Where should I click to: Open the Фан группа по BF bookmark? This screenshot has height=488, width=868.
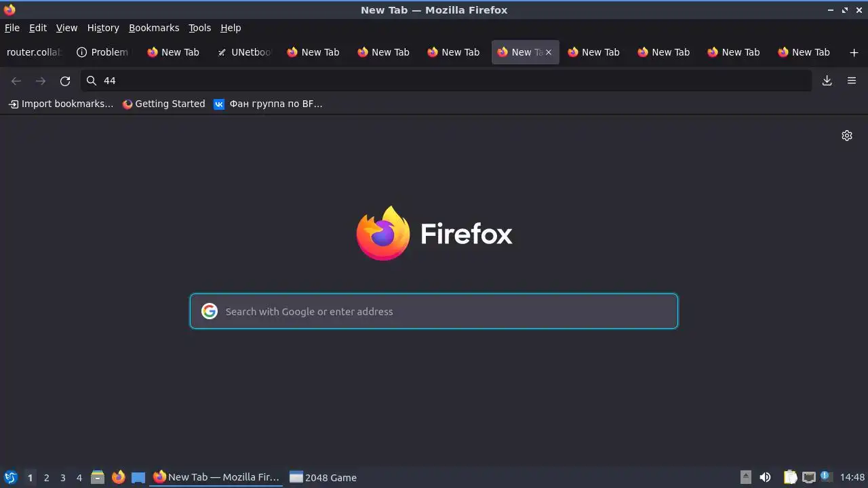coord(268,104)
